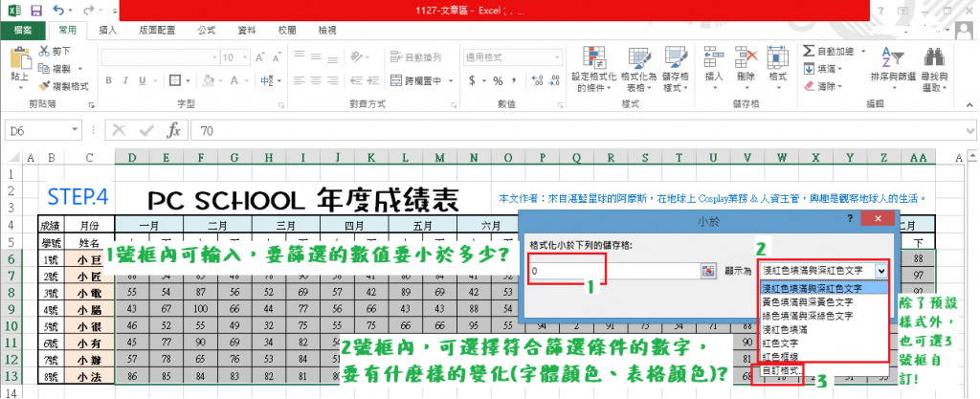Open Find & Select (尋找與選取) binoculars
Viewport: 980px width, 399px height.
pyautogui.click(x=934, y=69)
